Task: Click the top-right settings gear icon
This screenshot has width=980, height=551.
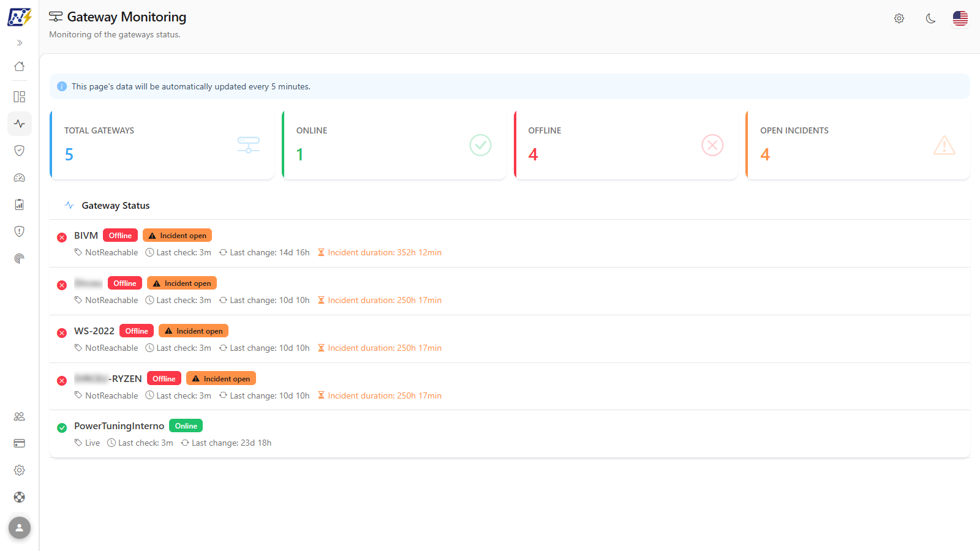Action: (899, 18)
